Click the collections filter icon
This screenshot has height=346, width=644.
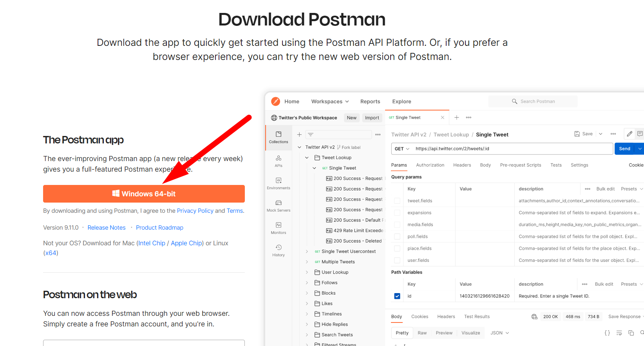(x=311, y=134)
